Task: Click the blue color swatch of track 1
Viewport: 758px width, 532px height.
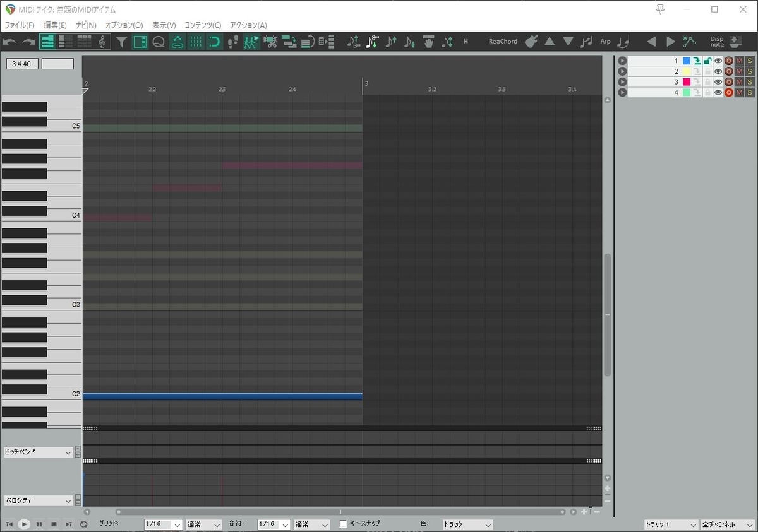Action: coord(687,61)
